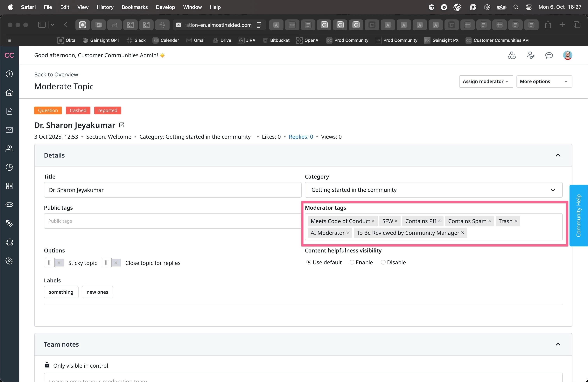
Task: Open the gamification controller icon in sidebar
Action: [9, 205]
